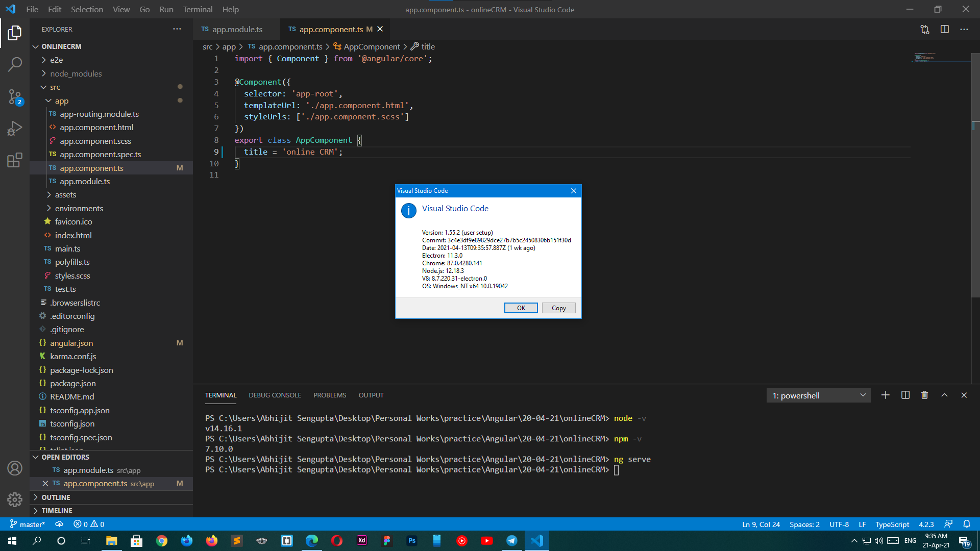The width and height of the screenshot is (980, 551).
Task: Open the Manage settings gear icon
Action: pos(15,499)
